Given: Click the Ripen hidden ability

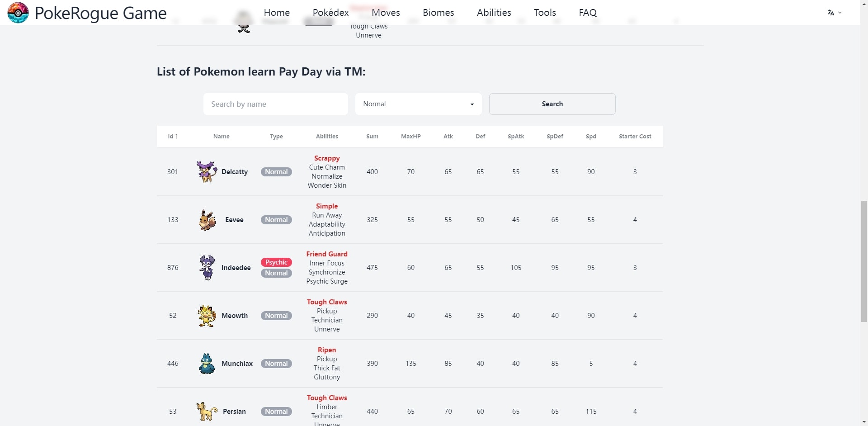Looking at the screenshot, I should click(327, 350).
